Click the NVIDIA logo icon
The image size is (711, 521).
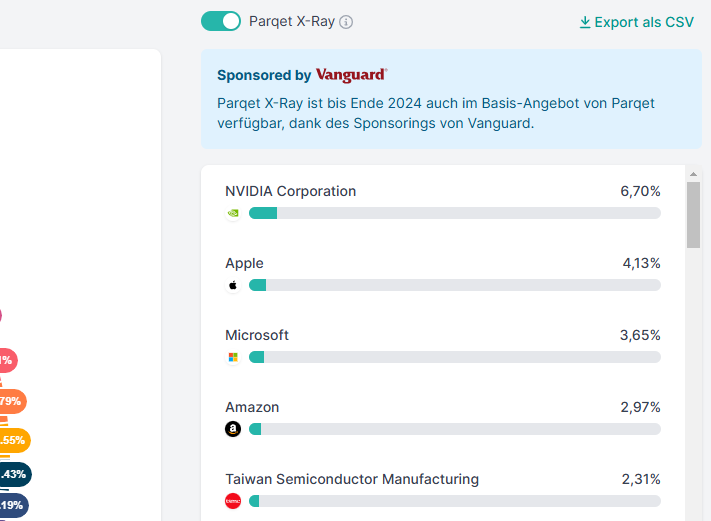233,213
